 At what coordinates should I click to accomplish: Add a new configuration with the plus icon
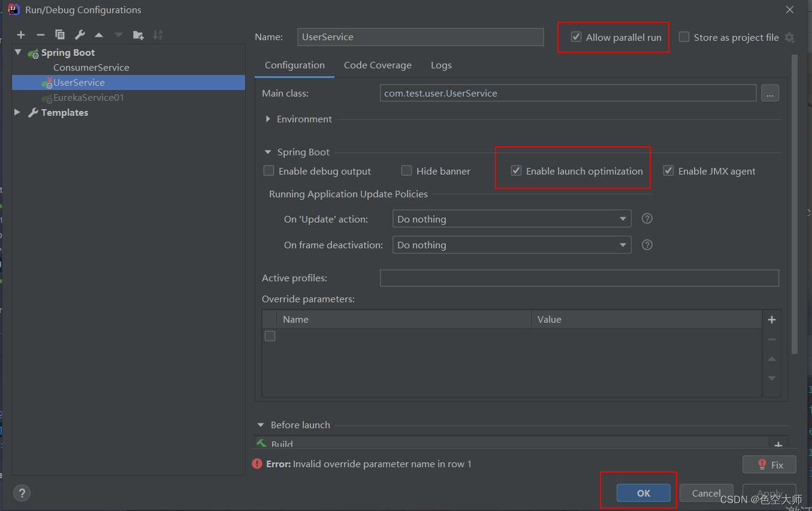(21, 35)
